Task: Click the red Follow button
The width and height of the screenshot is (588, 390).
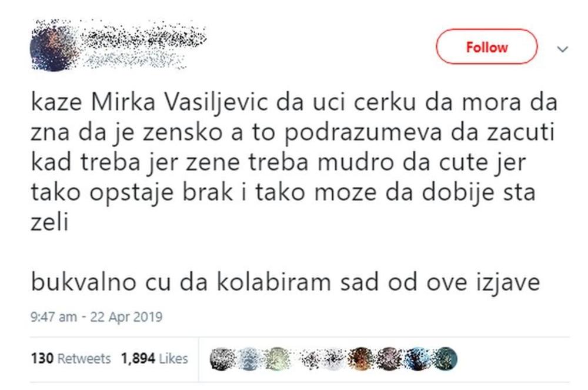Action: (486, 47)
